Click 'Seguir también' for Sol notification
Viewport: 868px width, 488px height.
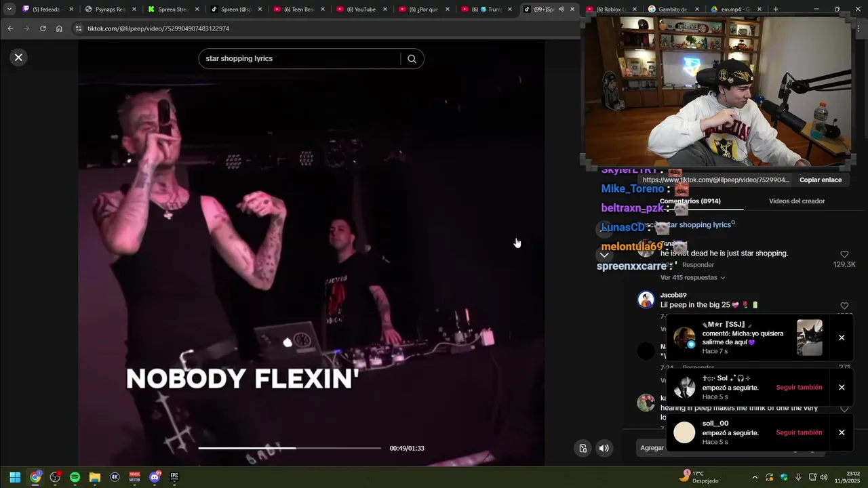tap(799, 388)
